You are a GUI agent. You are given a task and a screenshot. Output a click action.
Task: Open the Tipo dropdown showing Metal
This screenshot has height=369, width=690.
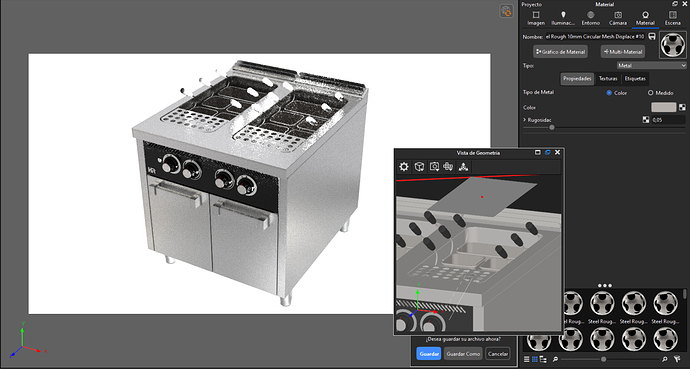pyautogui.click(x=651, y=66)
